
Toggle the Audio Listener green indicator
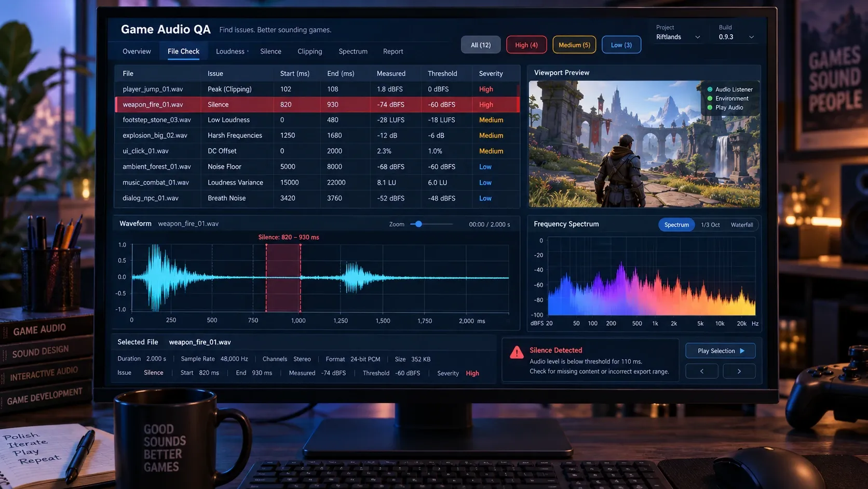tap(710, 89)
